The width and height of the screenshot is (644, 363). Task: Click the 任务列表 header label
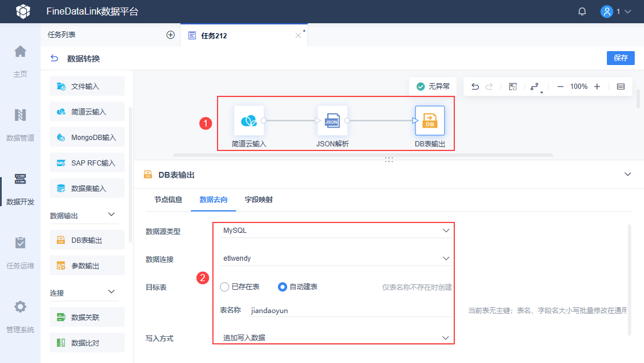click(61, 35)
